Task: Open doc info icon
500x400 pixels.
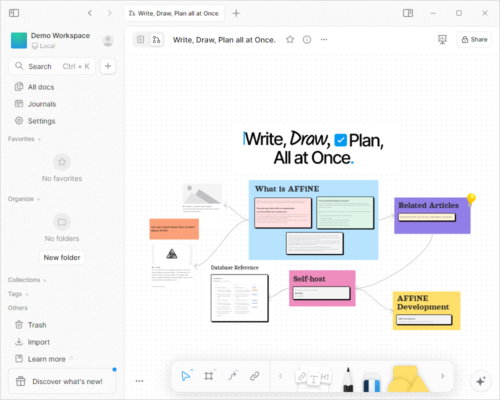Action: pyautogui.click(x=307, y=40)
